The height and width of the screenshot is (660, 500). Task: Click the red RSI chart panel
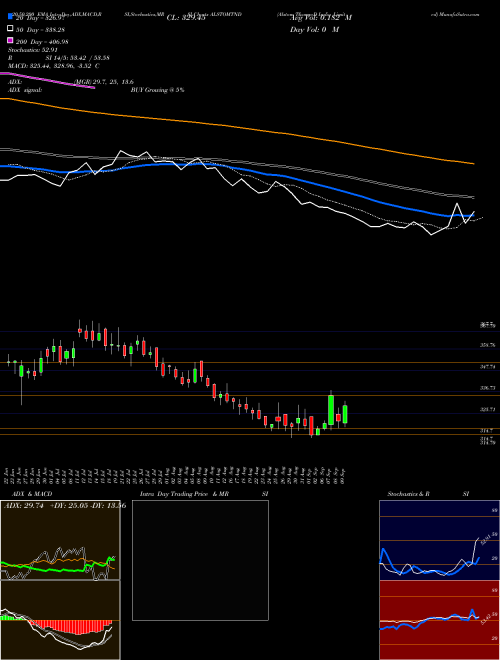click(439, 620)
